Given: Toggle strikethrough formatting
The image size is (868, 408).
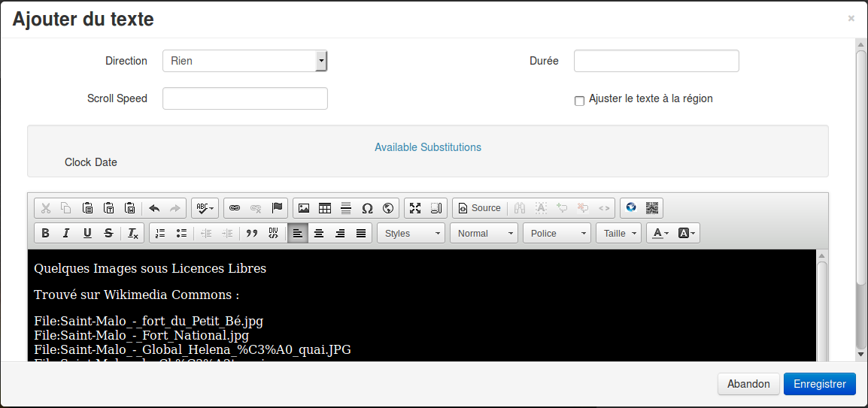Looking at the screenshot, I should [x=108, y=233].
